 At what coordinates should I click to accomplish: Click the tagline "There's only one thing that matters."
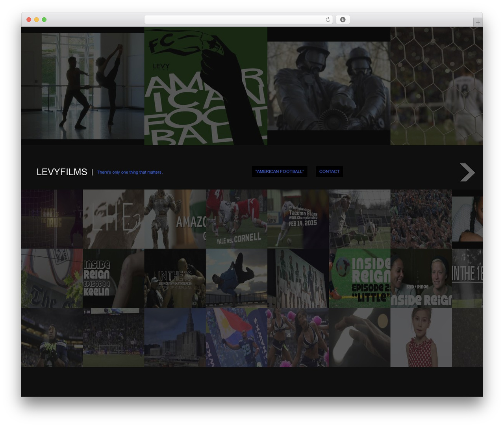130,172
